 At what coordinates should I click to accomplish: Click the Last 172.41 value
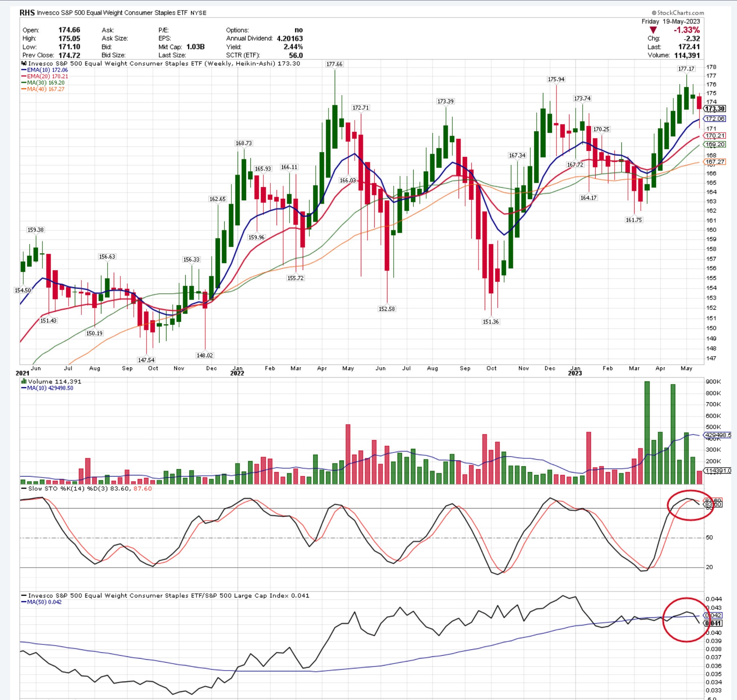pos(689,47)
